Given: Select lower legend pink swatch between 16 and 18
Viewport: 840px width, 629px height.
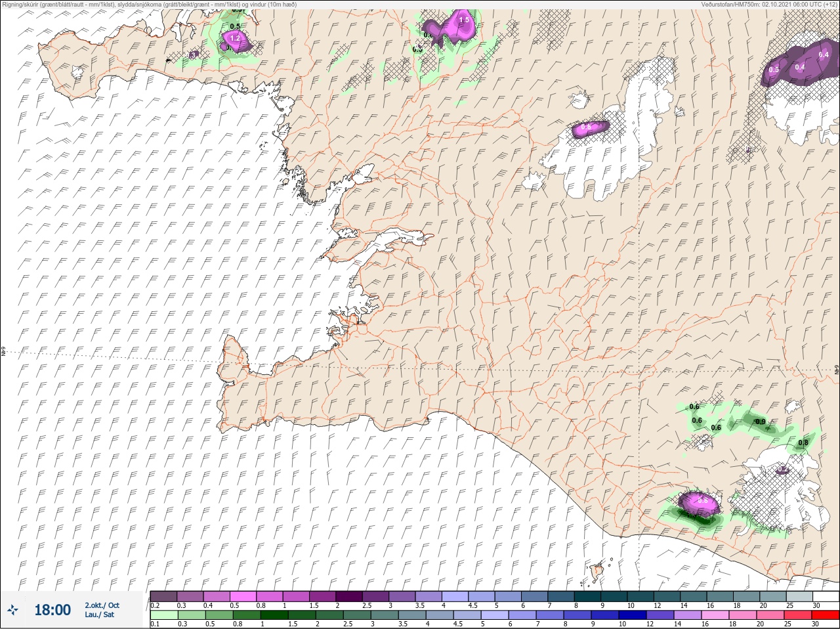Looking at the screenshot, I should (715, 615).
